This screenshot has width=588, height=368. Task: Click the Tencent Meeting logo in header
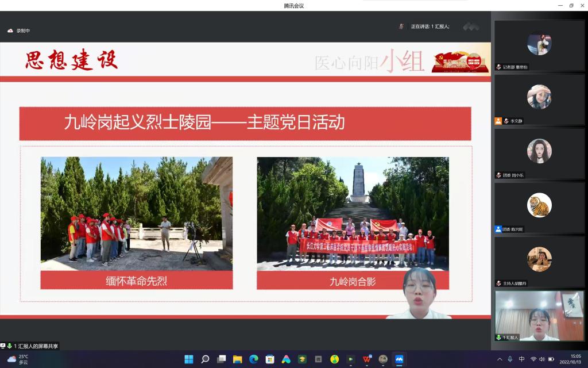pyautogui.click(x=471, y=26)
